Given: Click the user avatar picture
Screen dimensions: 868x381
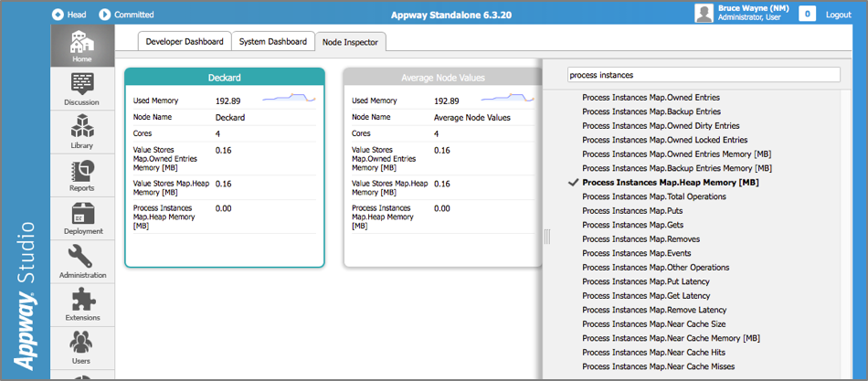Looking at the screenshot, I should (x=704, y=14).
